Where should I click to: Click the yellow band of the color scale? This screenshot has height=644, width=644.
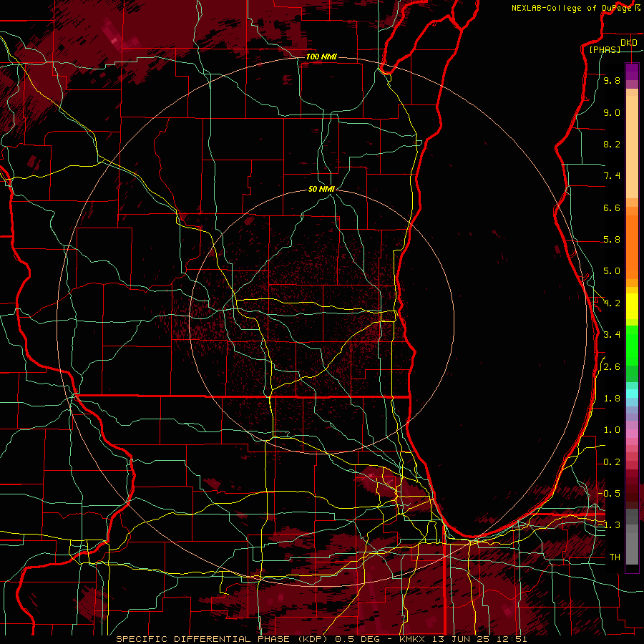[x=632, y=306]
